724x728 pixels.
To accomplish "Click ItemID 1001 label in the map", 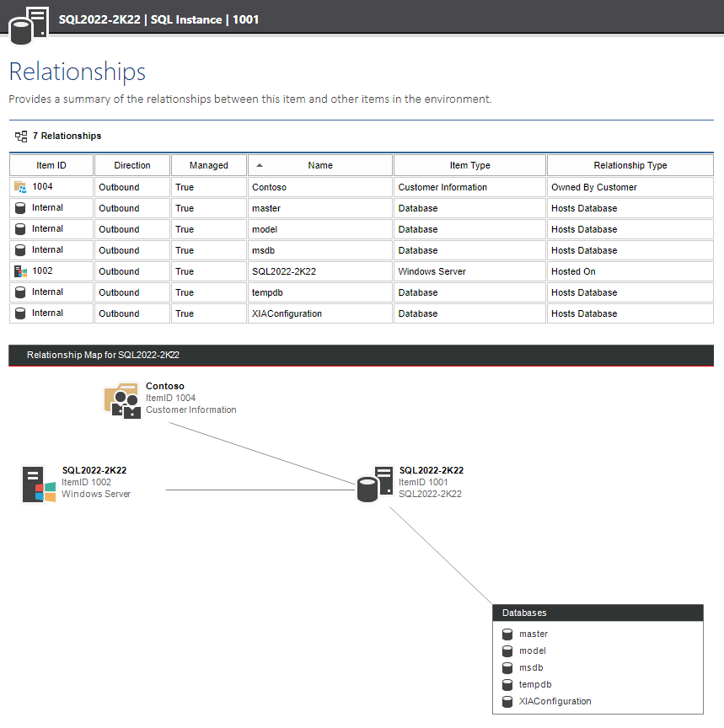I will [x=423, y=482].
